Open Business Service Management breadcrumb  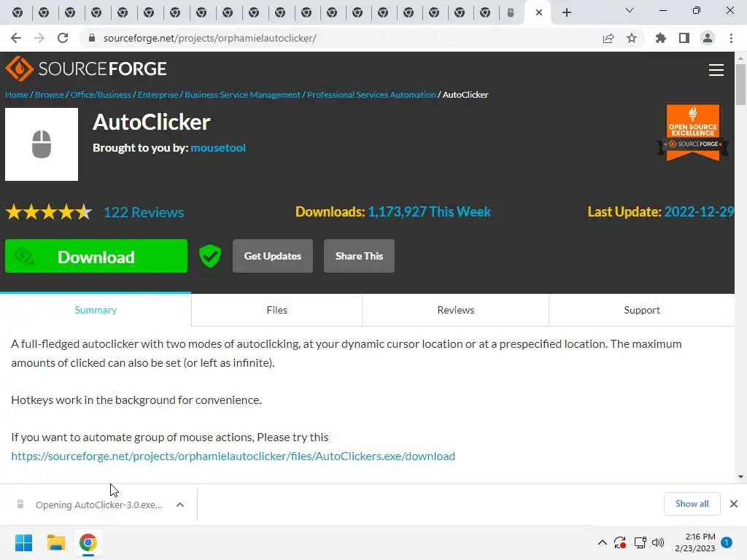[242, 95]
